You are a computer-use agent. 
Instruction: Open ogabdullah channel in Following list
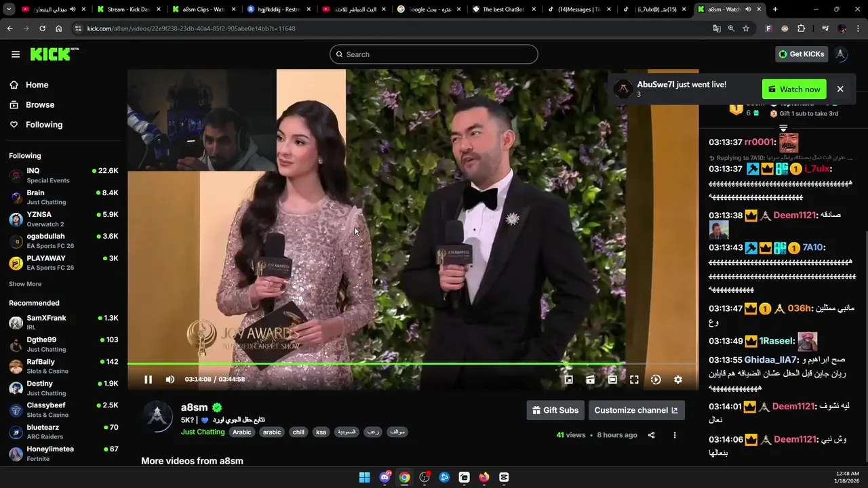click(x=64, y=241)
